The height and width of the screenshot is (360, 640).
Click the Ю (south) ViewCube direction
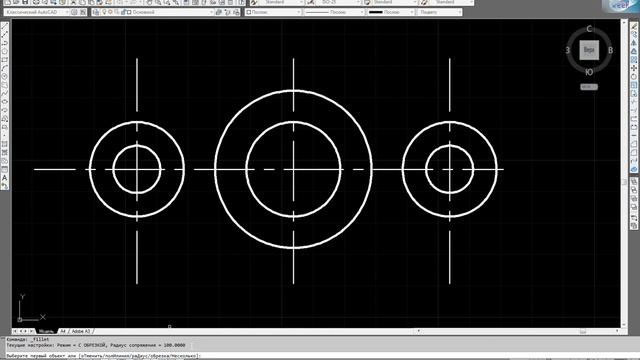click(589, 72)
